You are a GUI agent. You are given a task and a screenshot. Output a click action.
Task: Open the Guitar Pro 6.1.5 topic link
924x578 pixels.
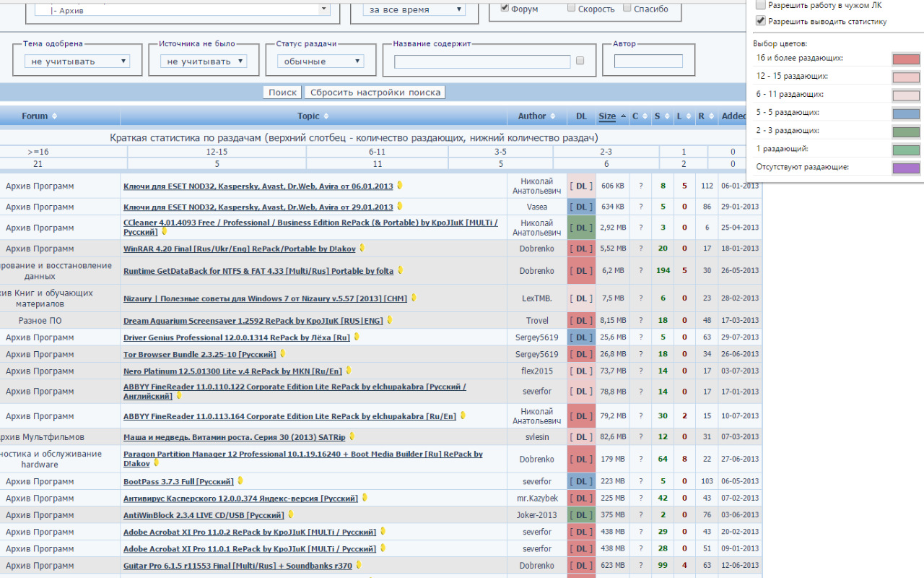238,566
